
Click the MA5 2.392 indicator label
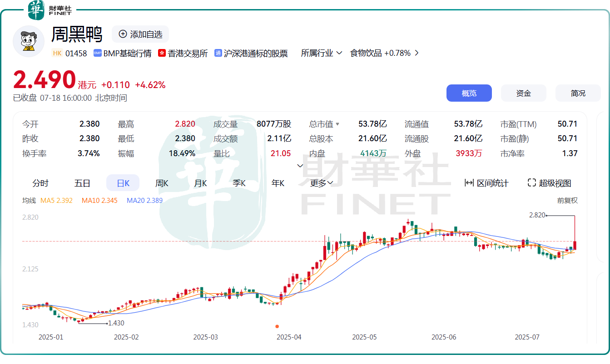pyautogui.click(x=56, y=200)
